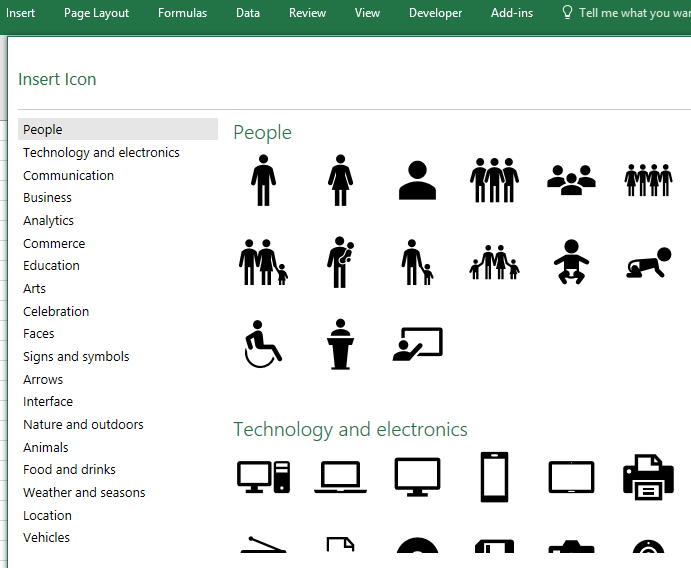Choose the speaker at podium icon
The width and height of the screenshot is (691, 568).
[x=341, y=343]
